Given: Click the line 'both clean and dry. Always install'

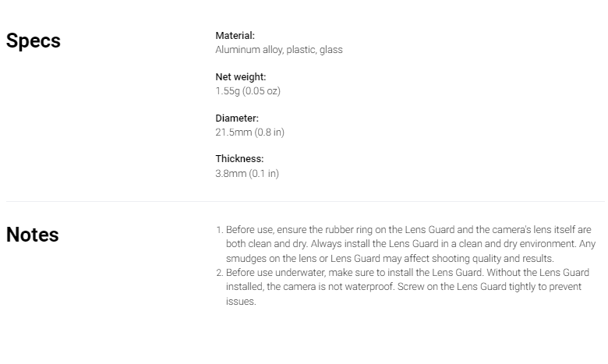Looking at the screenshot, I should tap(411, 244).
